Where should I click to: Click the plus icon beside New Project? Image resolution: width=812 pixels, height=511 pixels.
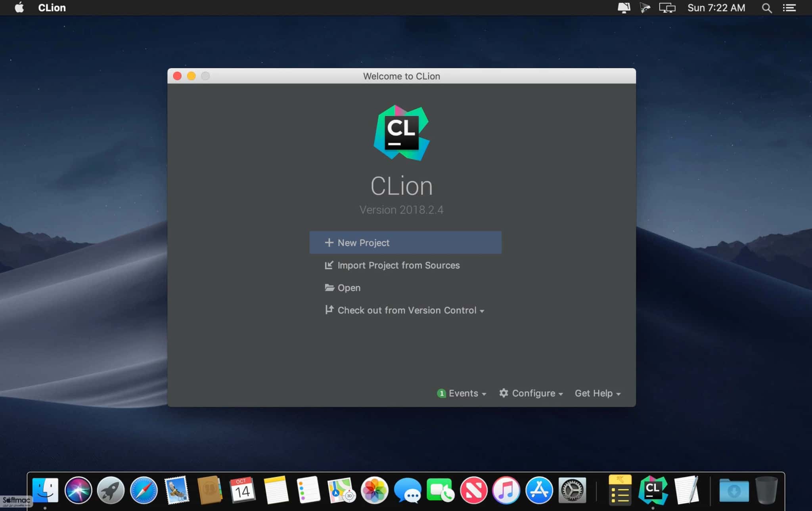coord(329,242)
